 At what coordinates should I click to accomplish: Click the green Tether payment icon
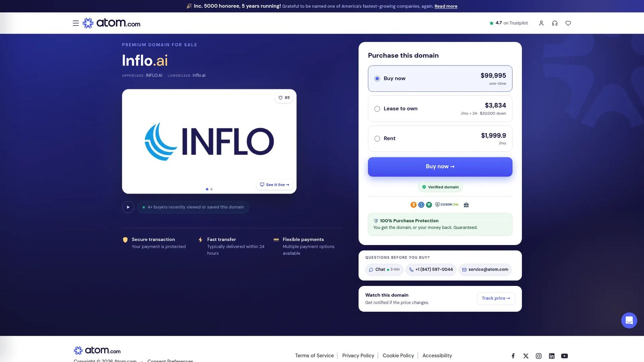[429, 205]
